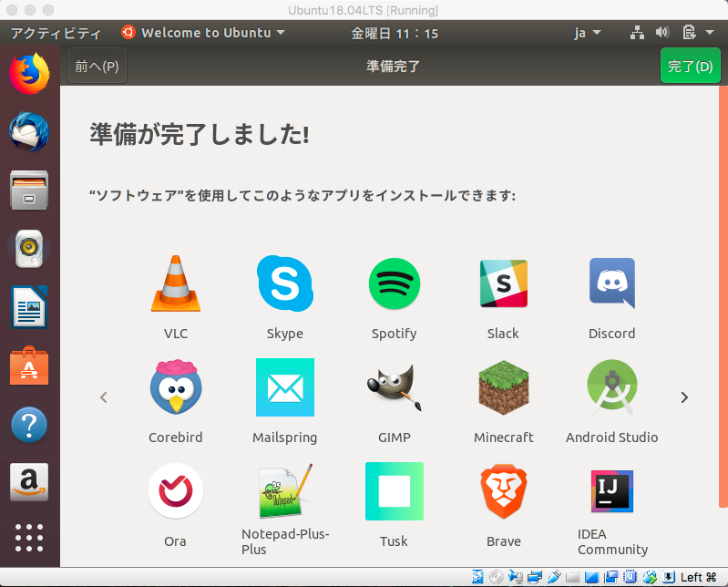Select the Tusk app icon
The width and height of the screenshot is (728, 587).
click(x=395, y=491)
